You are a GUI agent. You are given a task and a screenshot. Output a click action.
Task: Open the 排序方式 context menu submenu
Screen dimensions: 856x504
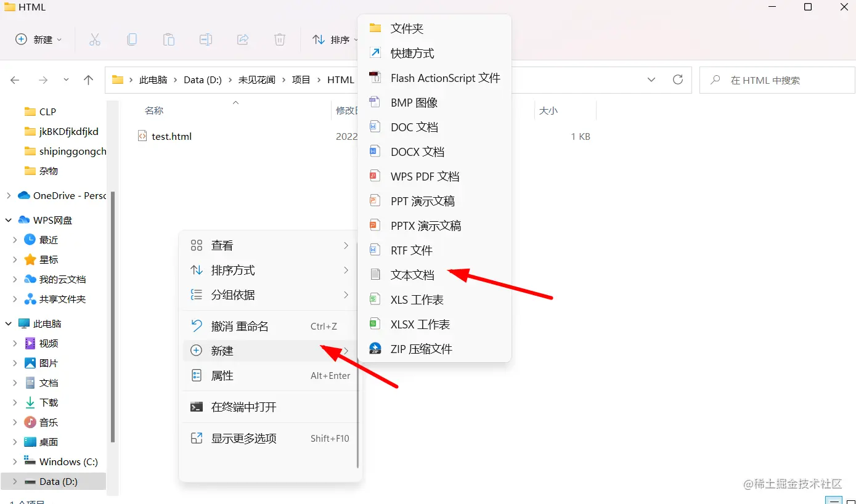click(270, 270)
